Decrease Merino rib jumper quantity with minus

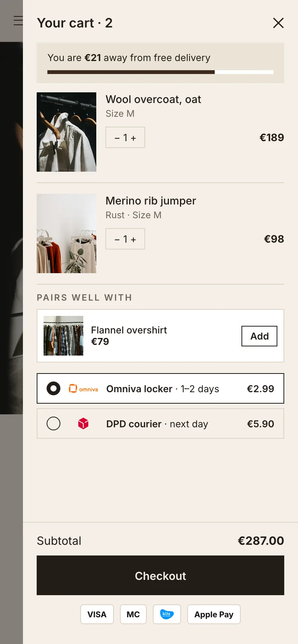(x=117, y=240)
